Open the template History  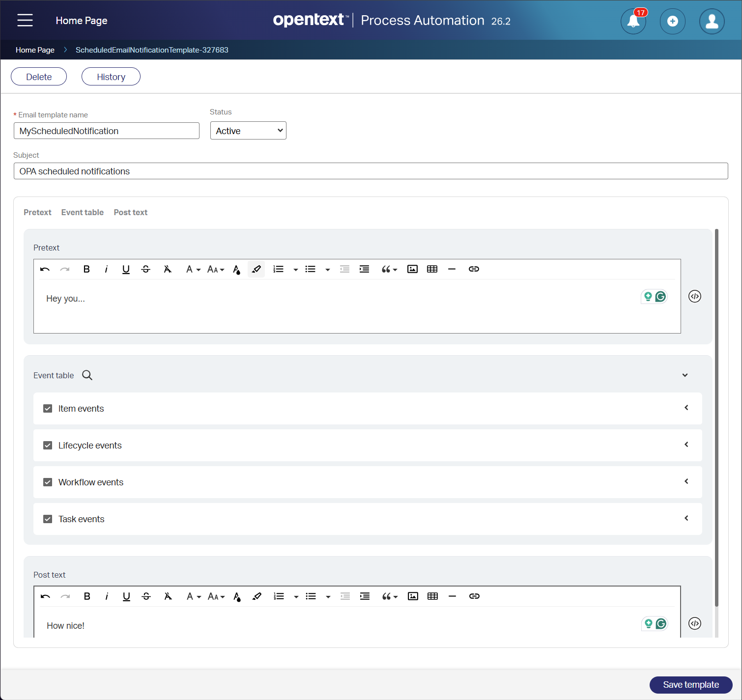[111, 77]
